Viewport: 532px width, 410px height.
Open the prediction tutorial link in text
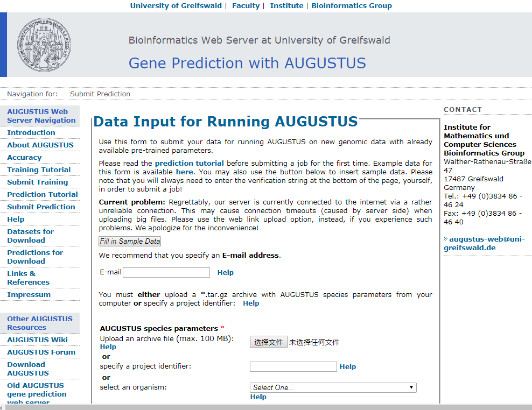[190, 163]
